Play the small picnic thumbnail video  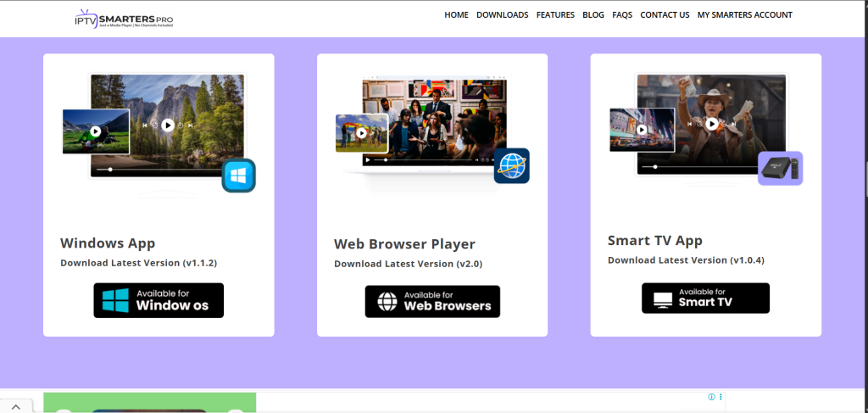pyautogui.click(x=96, y=131)
